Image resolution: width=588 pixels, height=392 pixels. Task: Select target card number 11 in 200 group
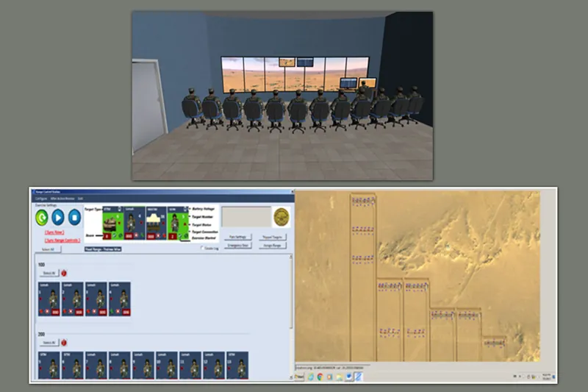[190, 365]
